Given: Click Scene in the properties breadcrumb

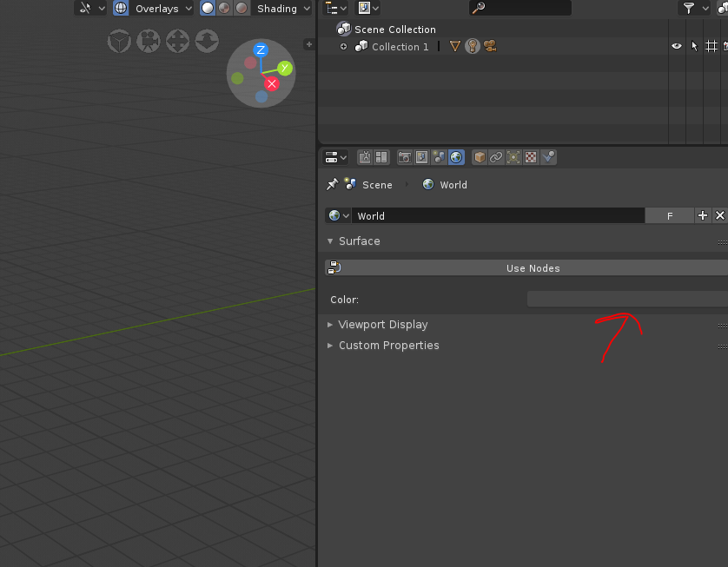Looking at the screenshot, I should 377,185.
